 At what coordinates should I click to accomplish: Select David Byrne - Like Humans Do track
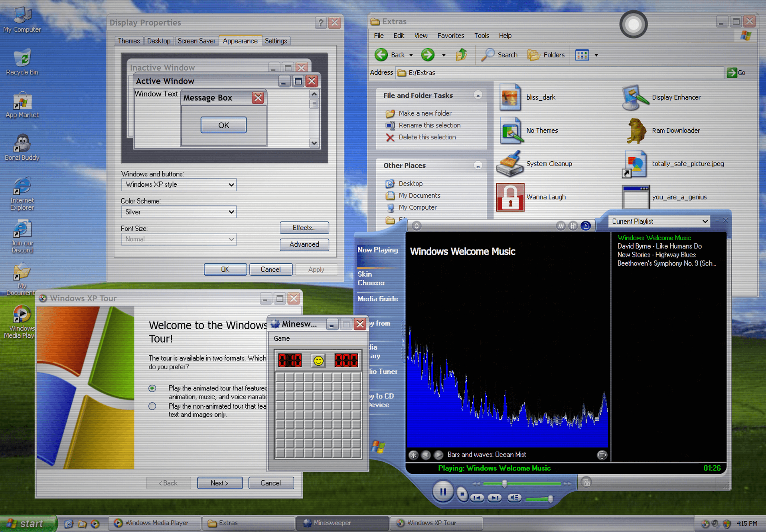659,246
